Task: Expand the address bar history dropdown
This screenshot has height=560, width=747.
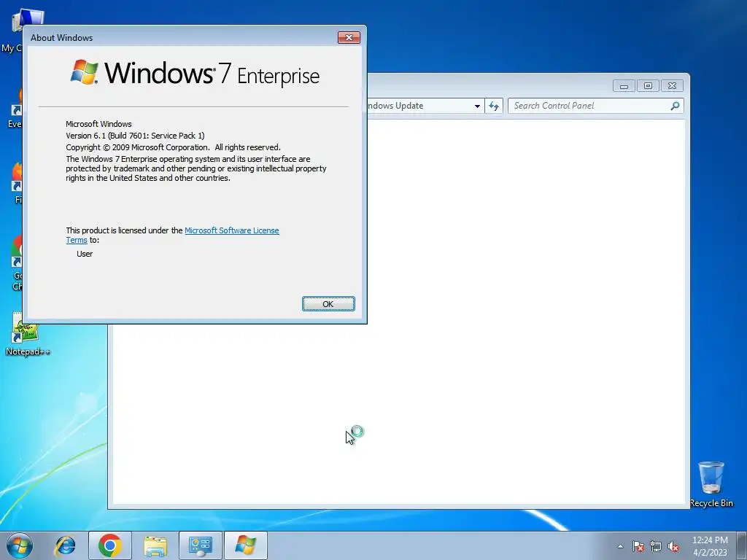Action: pos(477,106)
